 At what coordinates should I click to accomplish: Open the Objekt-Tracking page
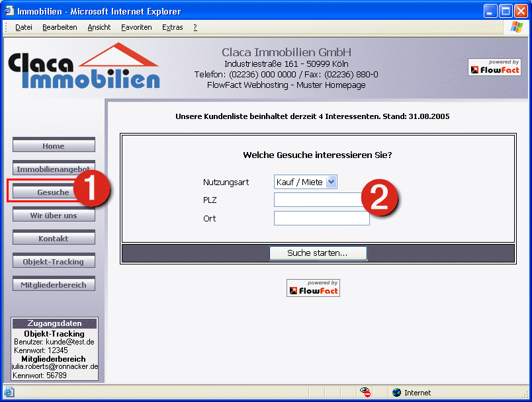54,261
